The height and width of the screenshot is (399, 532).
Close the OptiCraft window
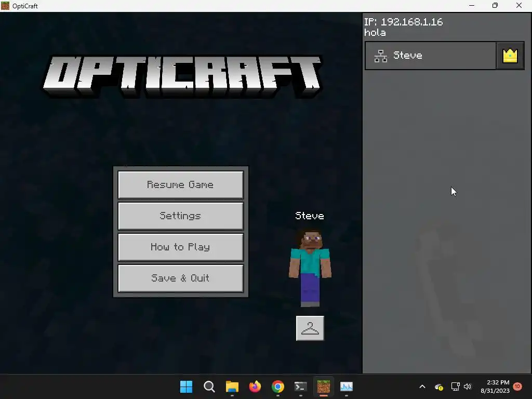519,6
